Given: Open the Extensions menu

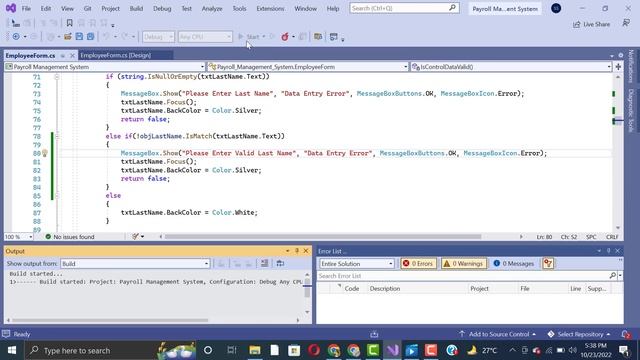Looking at the screenshot, I should pos(270,8).
